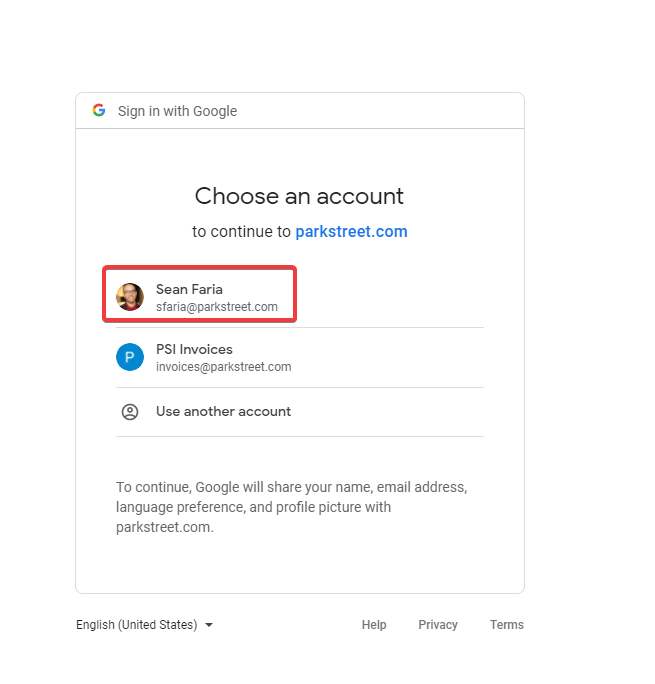The height and width of the screenshot is (684, 655).
Task: Click the language dropdown arrow
Action: click(x=209, y=625)
